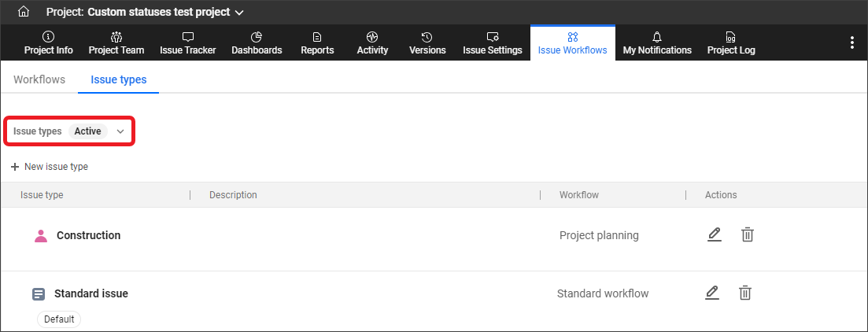
Task: Click the pink Construction person icon
Action: [x=41, y=235]
